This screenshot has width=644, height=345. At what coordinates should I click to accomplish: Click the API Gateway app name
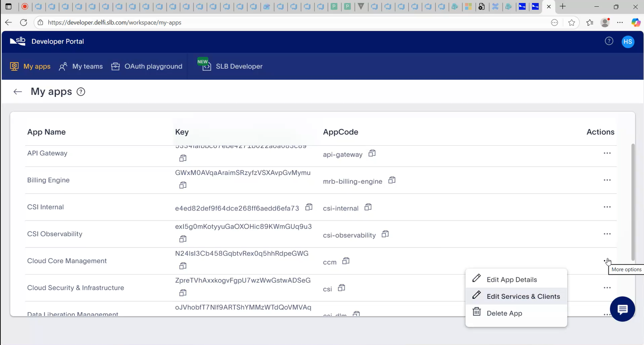pyautogui.click(x=47, y=153)
